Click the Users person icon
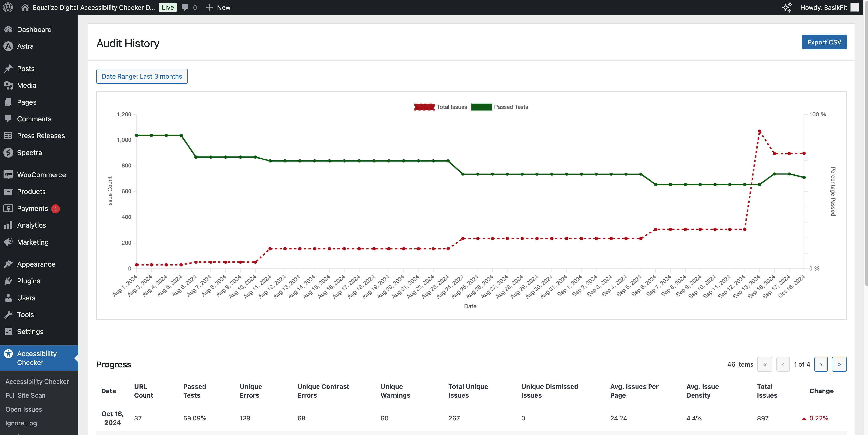Image resolution: width=868 pixels, height=435 pixels. pos(8,298)
